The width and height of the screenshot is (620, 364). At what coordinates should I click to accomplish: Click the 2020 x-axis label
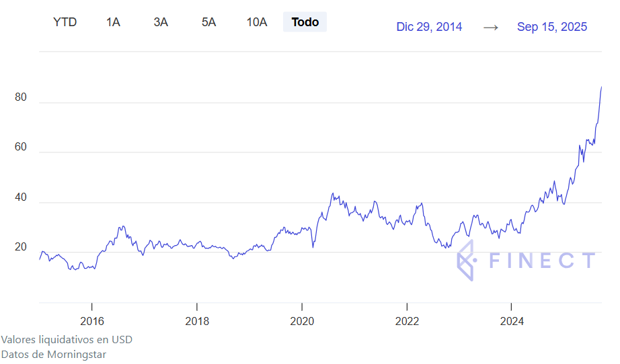[x=301, y=322]
